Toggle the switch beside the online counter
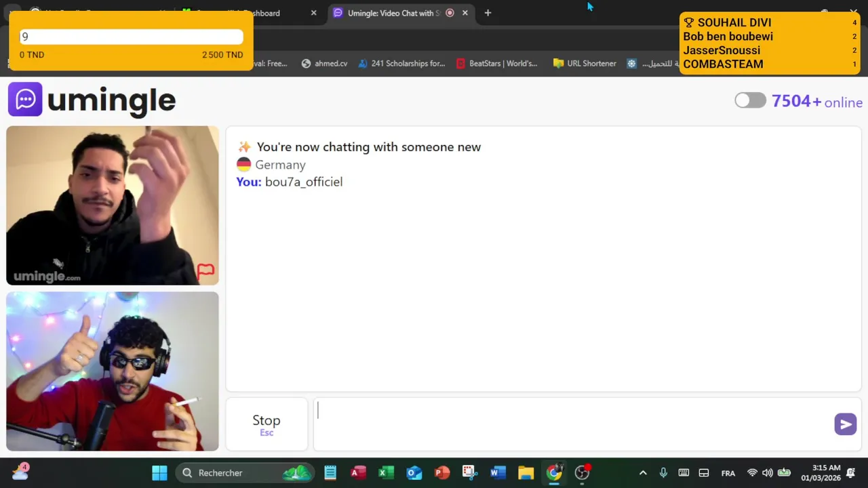The image size is (868, 488). (750, 101)
